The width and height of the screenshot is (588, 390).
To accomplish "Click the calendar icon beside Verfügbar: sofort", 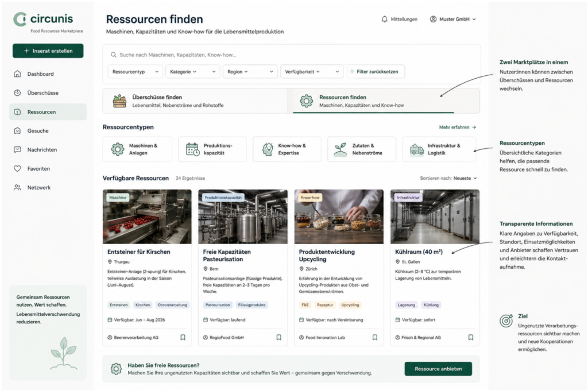I will 397,320.
